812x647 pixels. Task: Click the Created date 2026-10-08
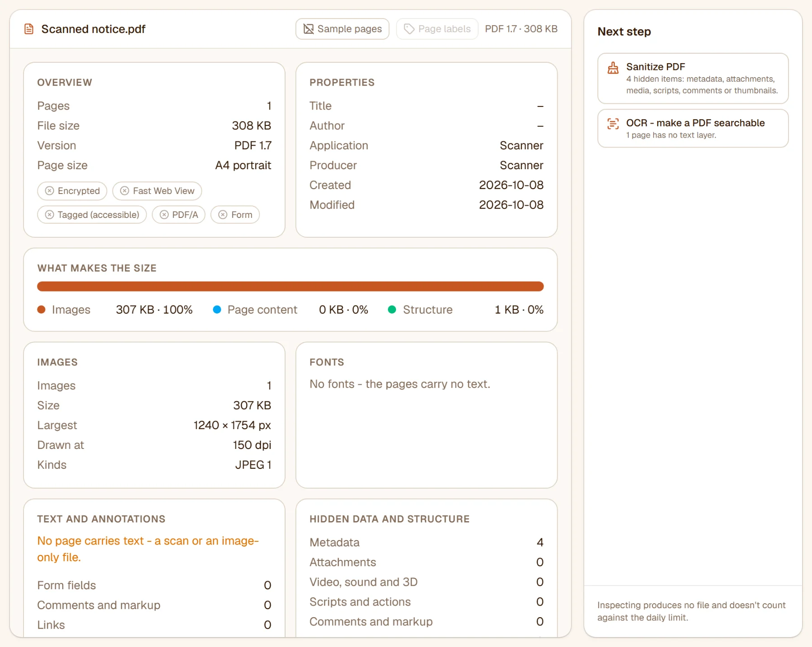(x=511, y=185)
